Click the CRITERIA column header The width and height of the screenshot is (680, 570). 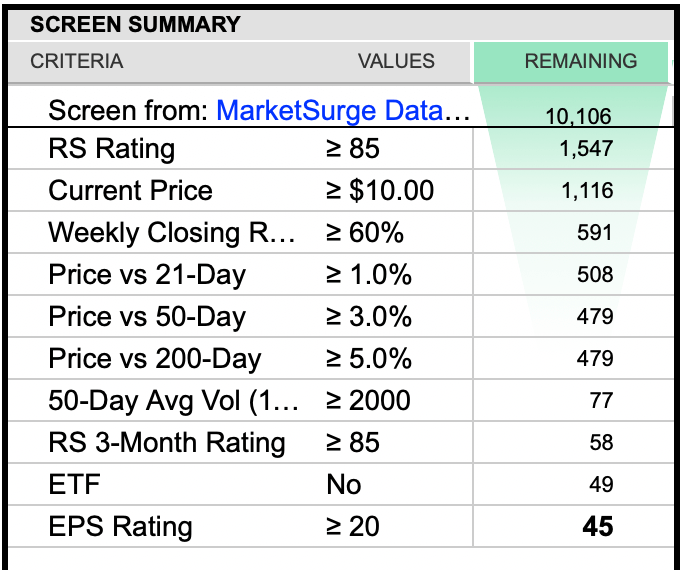click(77, 61)
